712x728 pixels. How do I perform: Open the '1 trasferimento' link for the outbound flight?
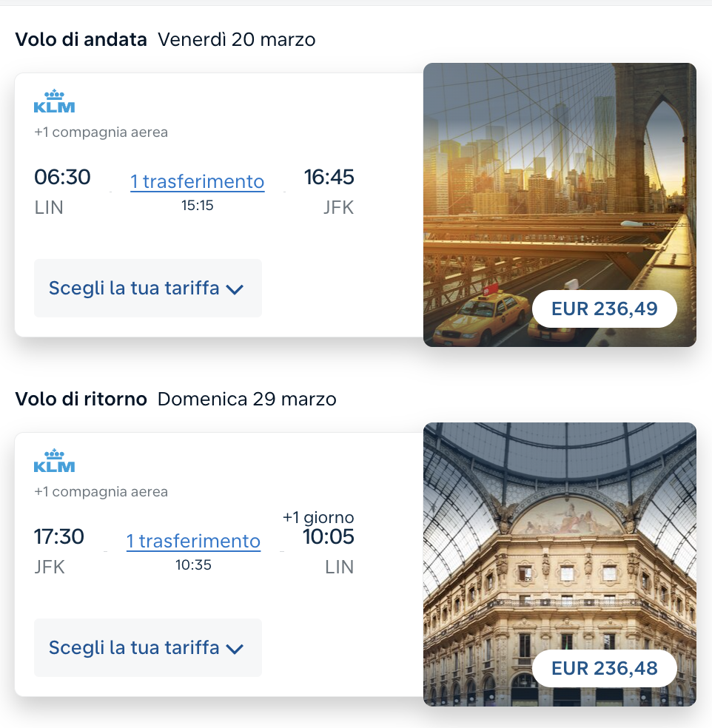pos(197,181)
